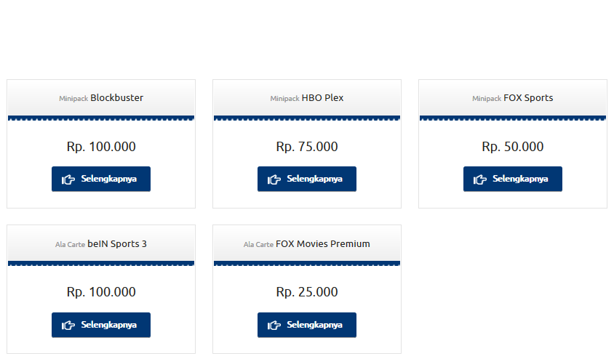Click the hand icon in Blockbuster's Selengkapnya button
This screenshot has width=614, height=364.
pos(68,179)
